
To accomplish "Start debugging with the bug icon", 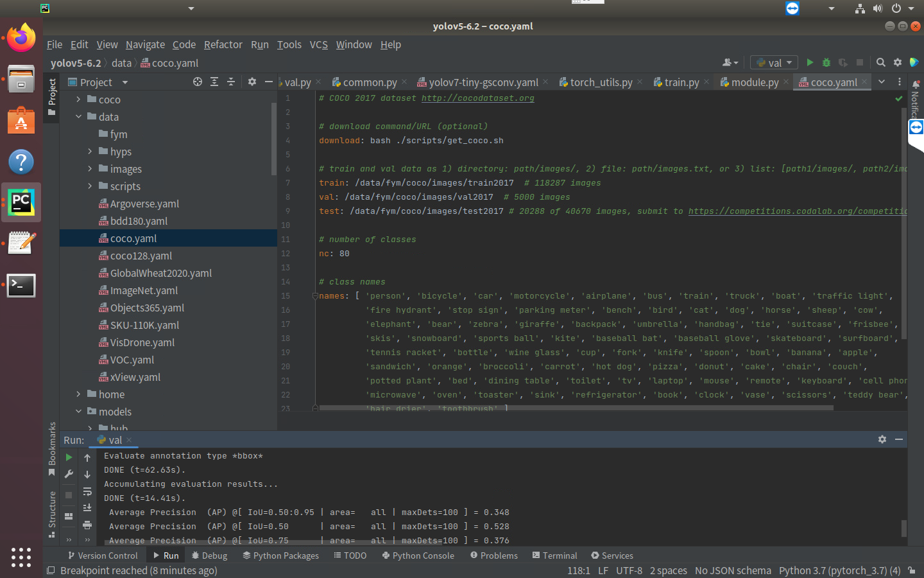I will (x=826, y=62).
